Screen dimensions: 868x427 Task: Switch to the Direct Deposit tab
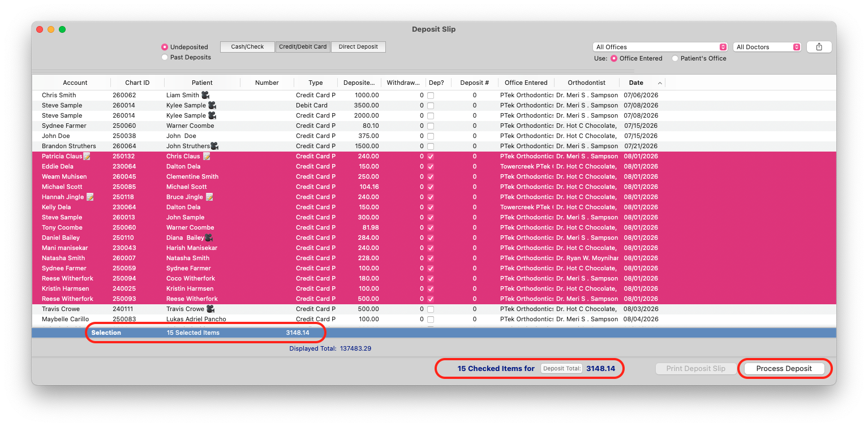pos(358,47)
